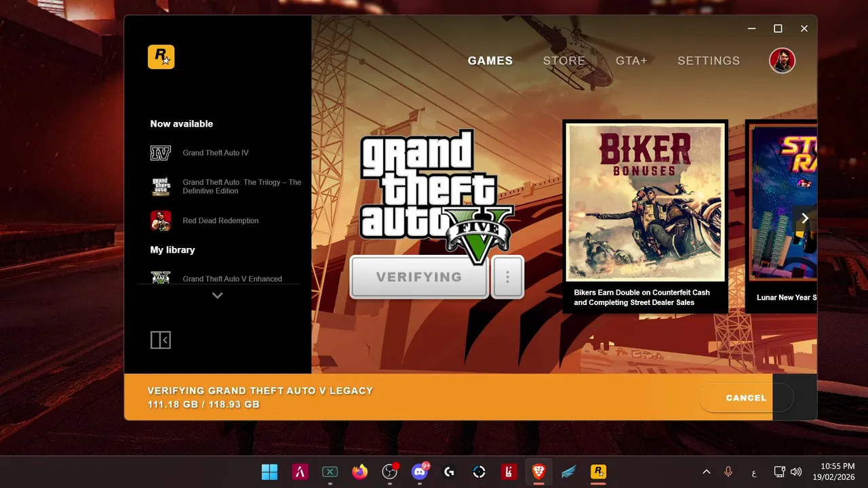Open the three-dot game options menu
The height and width of the screenshot is (488, 868).
[507, 277]
